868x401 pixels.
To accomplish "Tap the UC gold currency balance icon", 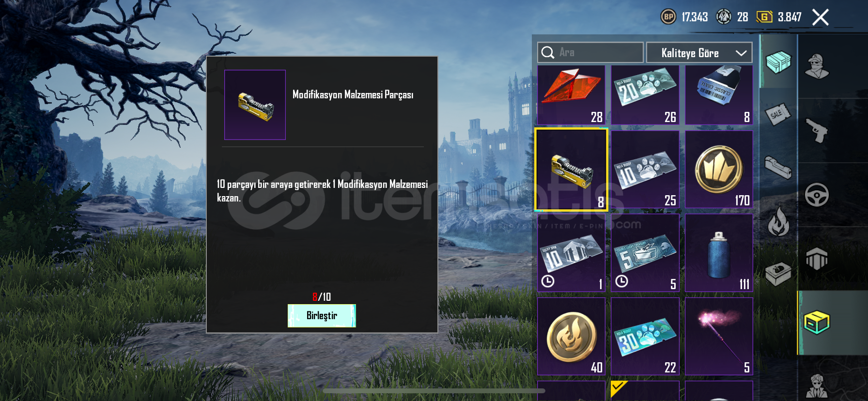I will point(764,17).
